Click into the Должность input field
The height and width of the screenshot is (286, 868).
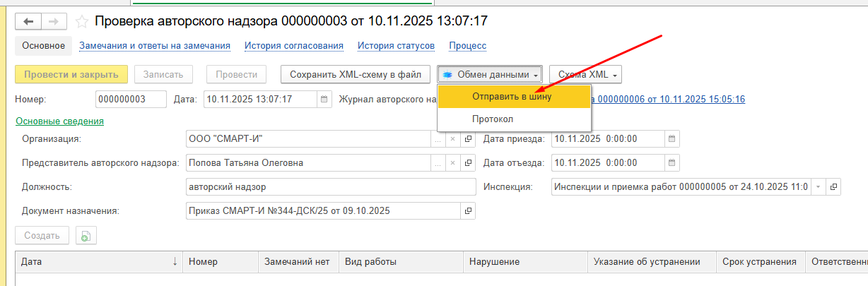[329, 187]
